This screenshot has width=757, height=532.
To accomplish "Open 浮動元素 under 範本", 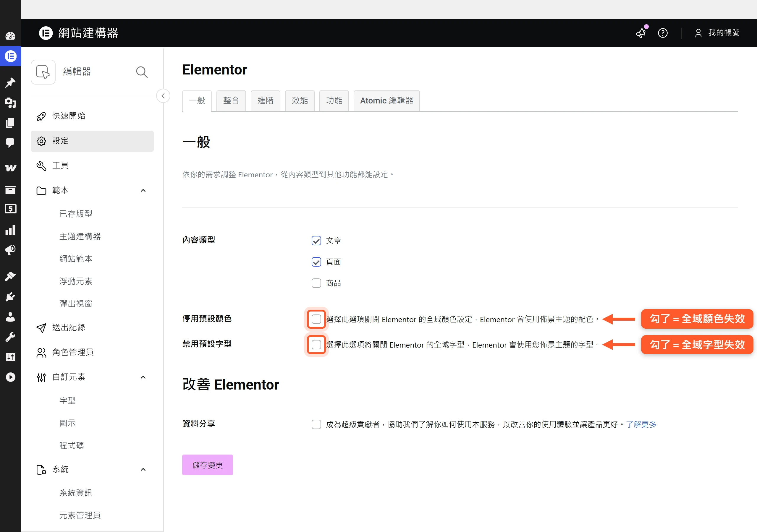I will tap(76, 281).
